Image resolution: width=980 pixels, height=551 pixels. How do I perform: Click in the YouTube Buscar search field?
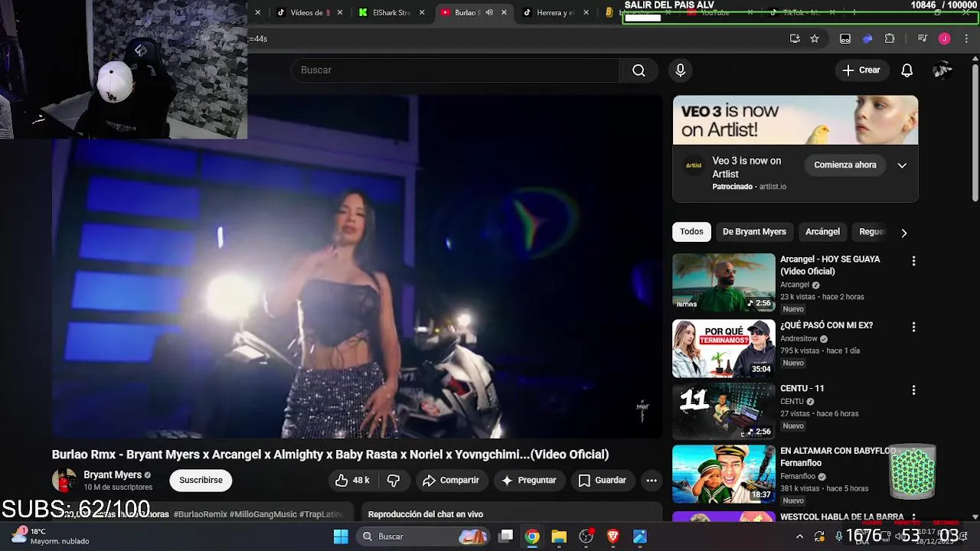pos(456,70)
